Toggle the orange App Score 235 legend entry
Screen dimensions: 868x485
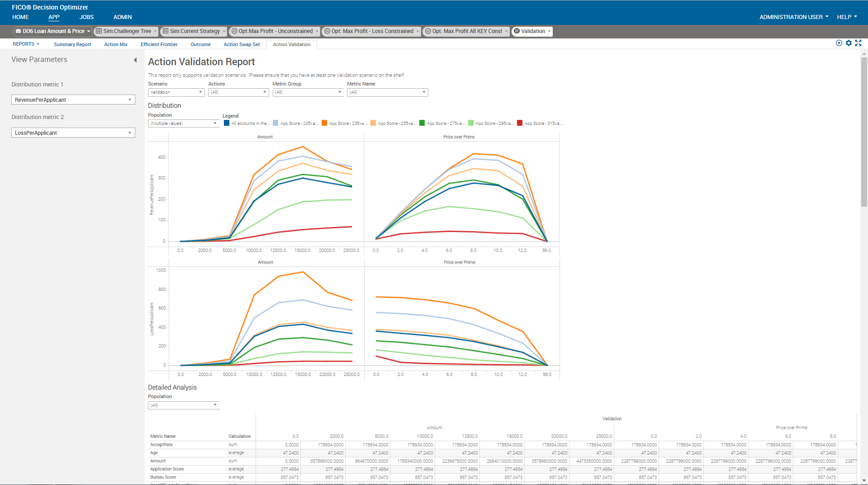click(324, 123)
